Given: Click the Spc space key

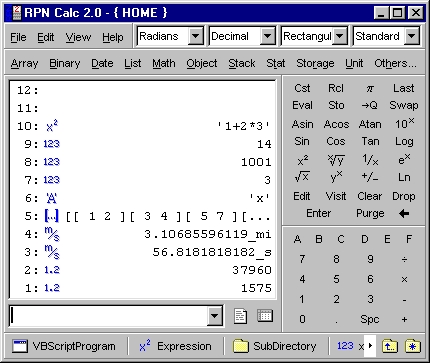Looking at the screenshot, I should 370,319.
